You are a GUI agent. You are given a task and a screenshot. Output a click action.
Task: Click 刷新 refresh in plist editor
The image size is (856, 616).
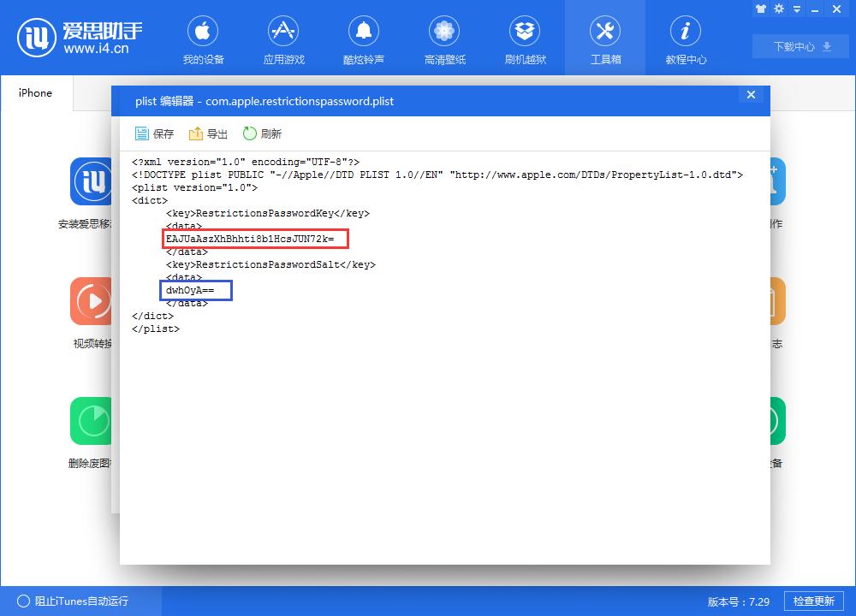coord(262,133)
